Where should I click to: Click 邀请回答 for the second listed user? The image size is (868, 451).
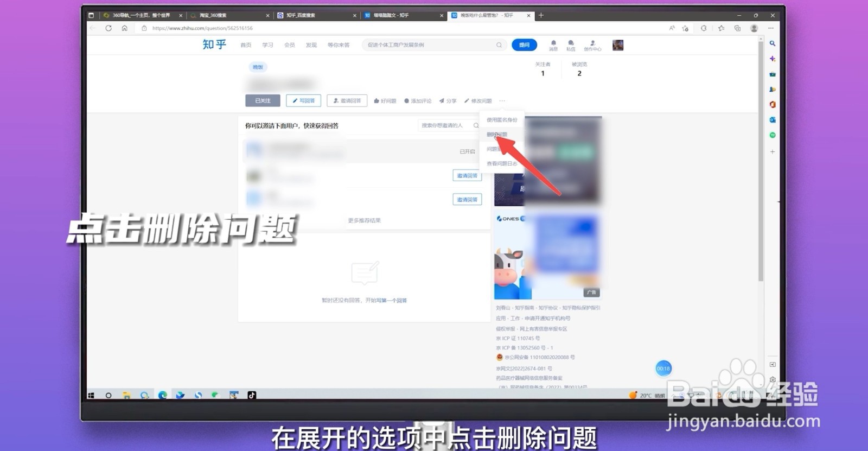(x=467, y=175)
